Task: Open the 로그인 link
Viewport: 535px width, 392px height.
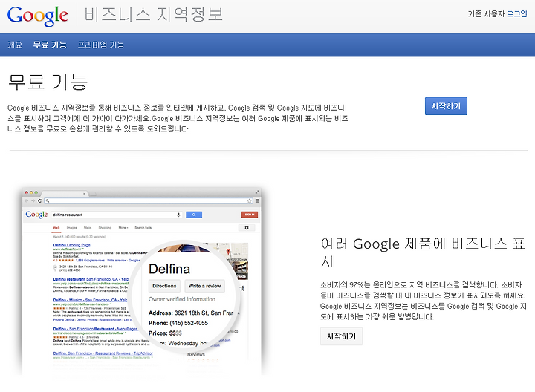Action: pos(517,13)
